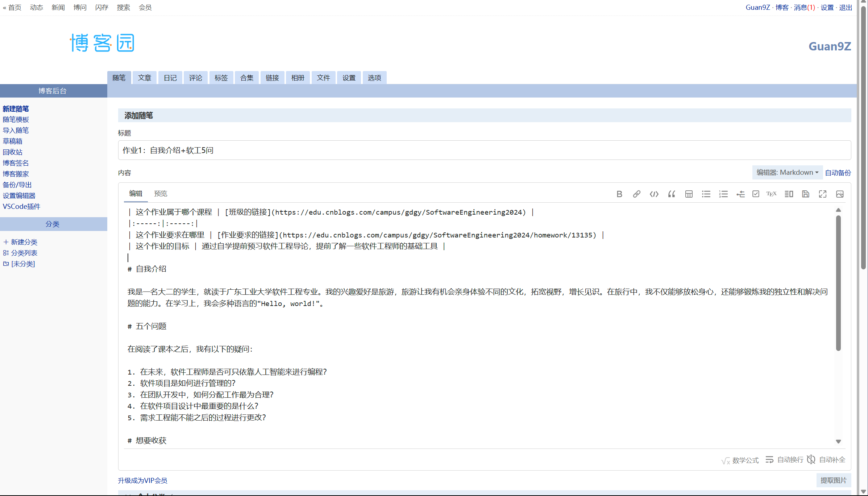Screen dimensions: 868x496
Task: Switch to the 预览 preview tab
Action: click(161, 194)
